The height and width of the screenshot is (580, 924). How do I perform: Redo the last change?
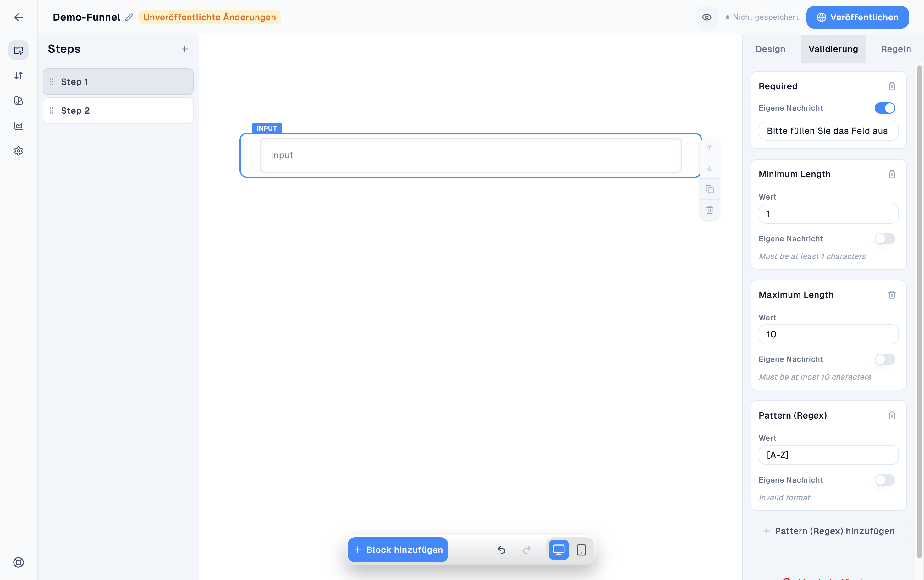[x=527, y=550]
